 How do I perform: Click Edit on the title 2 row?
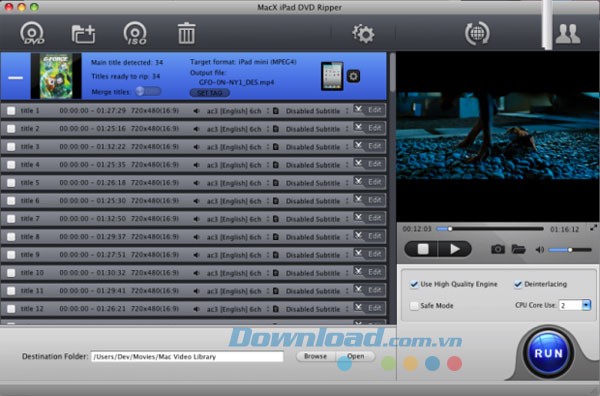point(374,128)
